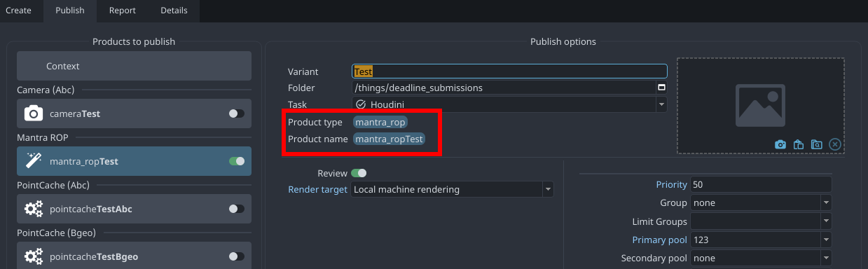Click the Products to publish heading
Viewport: 868px width, 269px height.
click(134, 41)
